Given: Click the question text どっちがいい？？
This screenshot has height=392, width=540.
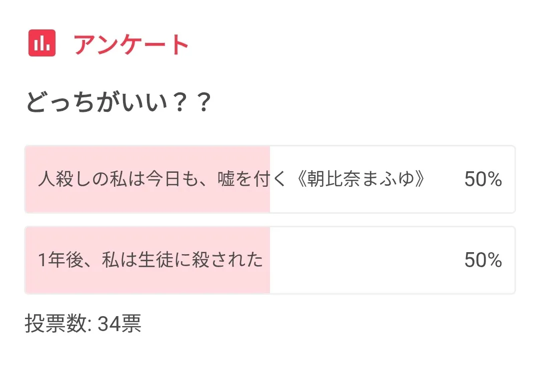Looking at the screenshot, I should click(118, 103).
